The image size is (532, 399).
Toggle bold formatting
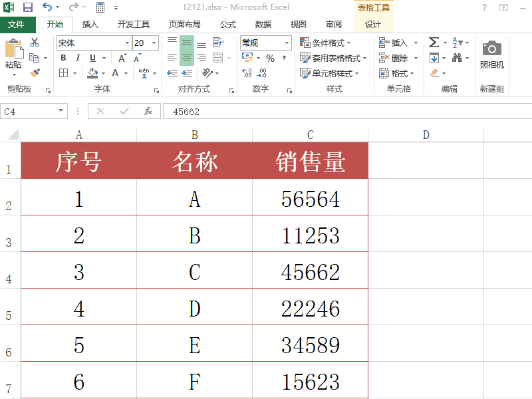point(63,57)
